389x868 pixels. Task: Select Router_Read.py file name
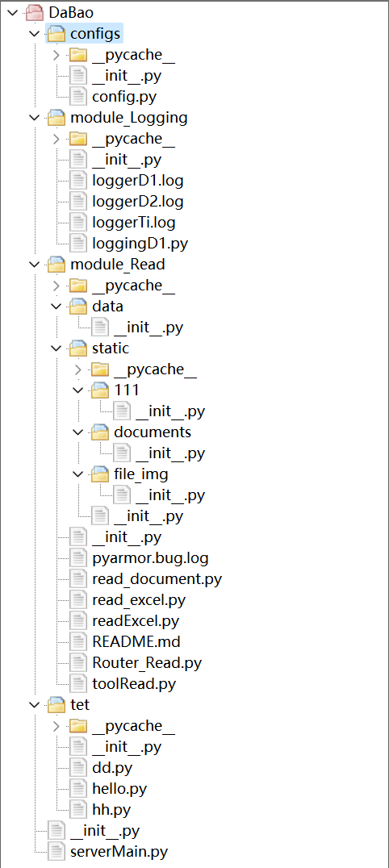coord(147,663)
